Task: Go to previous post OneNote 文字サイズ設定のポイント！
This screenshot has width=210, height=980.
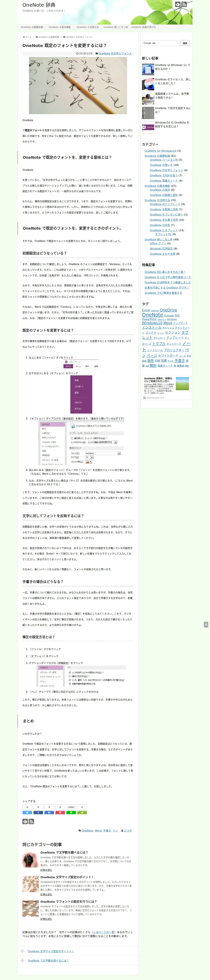Action: point(51,951)
